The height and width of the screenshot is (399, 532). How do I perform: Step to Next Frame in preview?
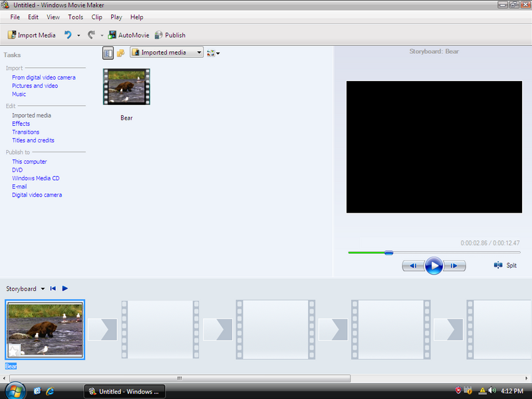pyautogui.click(x=454, y=265)
